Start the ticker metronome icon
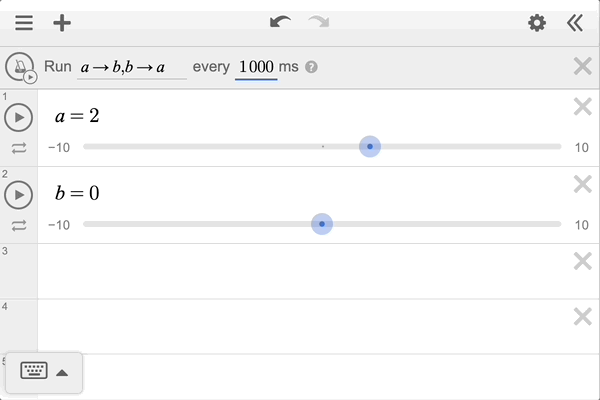600x400 pixels. (19, 67)
